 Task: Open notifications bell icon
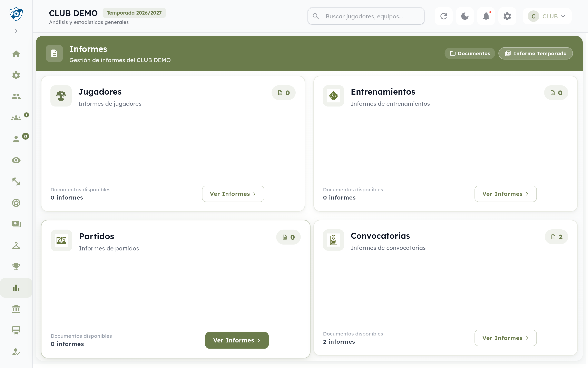(486, 16)
